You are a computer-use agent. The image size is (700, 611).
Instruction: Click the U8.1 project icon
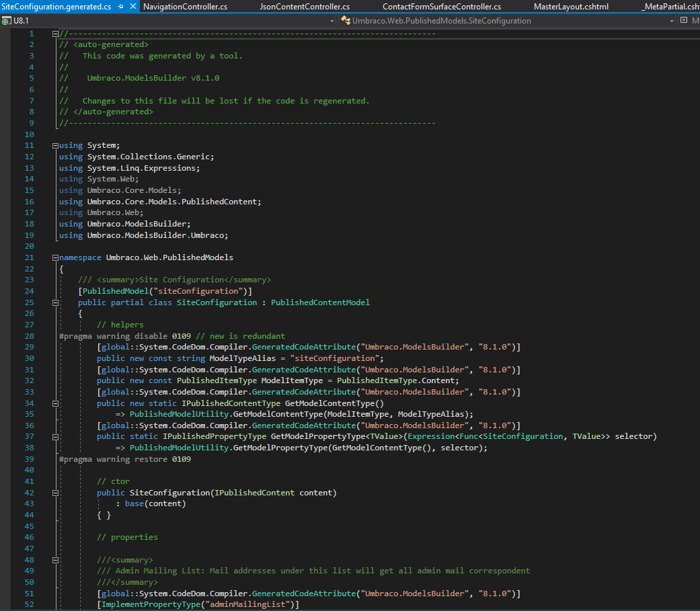(6, 21)
